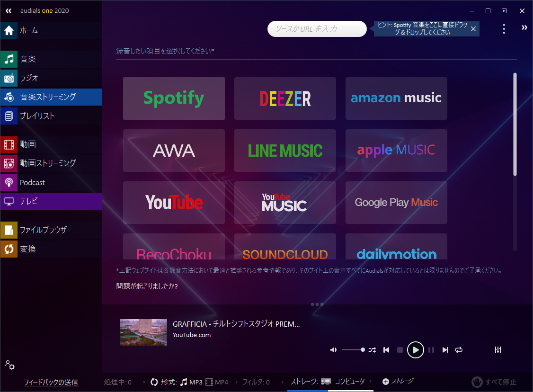
Task: Select the Apple Music tile
Action: click(x=396, y=150)
